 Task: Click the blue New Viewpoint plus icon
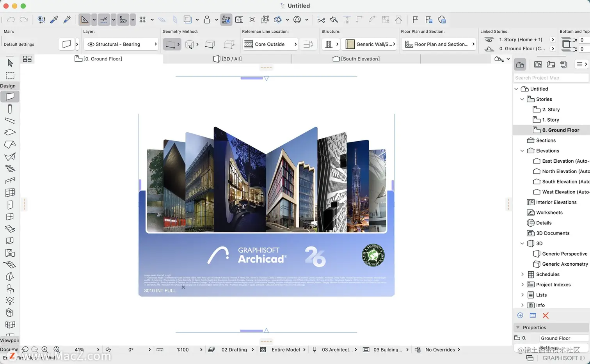point(520,315)
